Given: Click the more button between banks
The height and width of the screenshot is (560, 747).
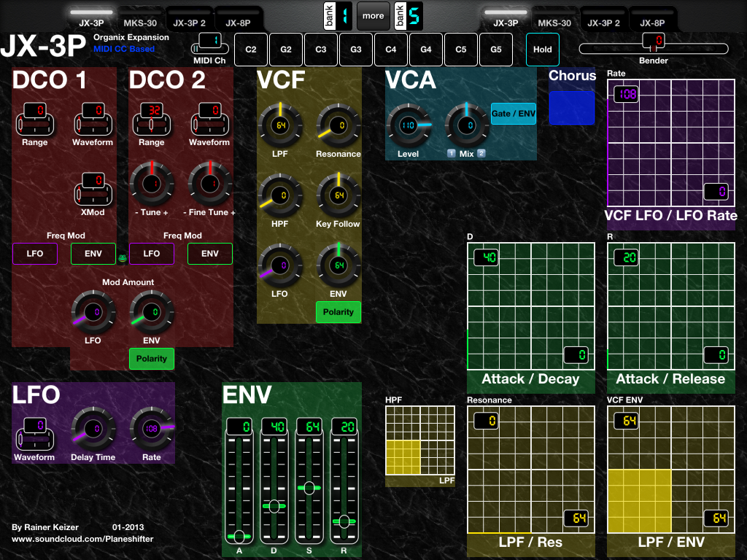Looking at the screenshot, I should pos(373,16).
